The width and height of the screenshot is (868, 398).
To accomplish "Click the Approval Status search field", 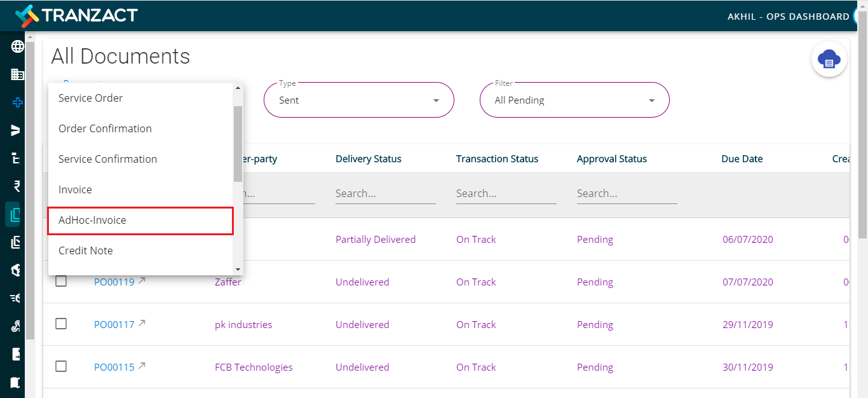I will point(627,193).
